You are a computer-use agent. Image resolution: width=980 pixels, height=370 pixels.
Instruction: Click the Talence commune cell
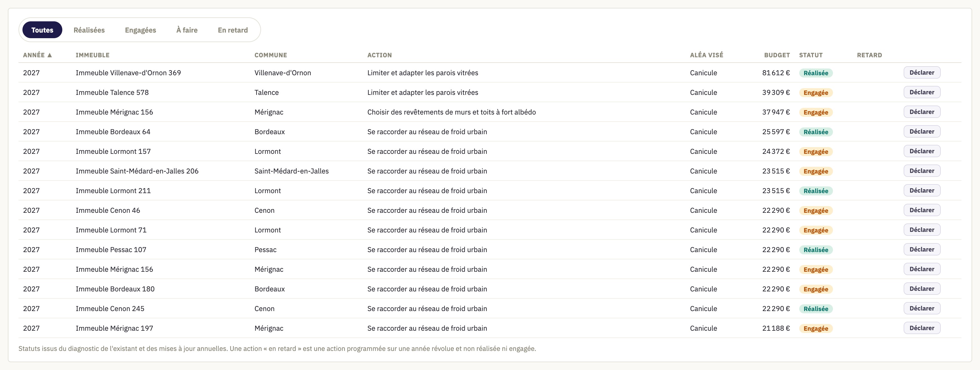[267, 93]
